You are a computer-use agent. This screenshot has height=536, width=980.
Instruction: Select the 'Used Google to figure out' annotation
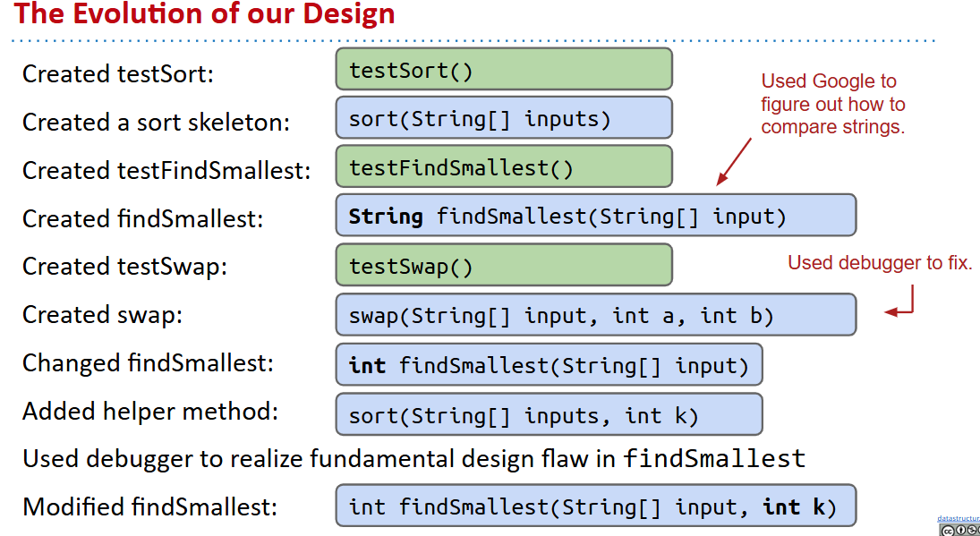pos(832,104)
